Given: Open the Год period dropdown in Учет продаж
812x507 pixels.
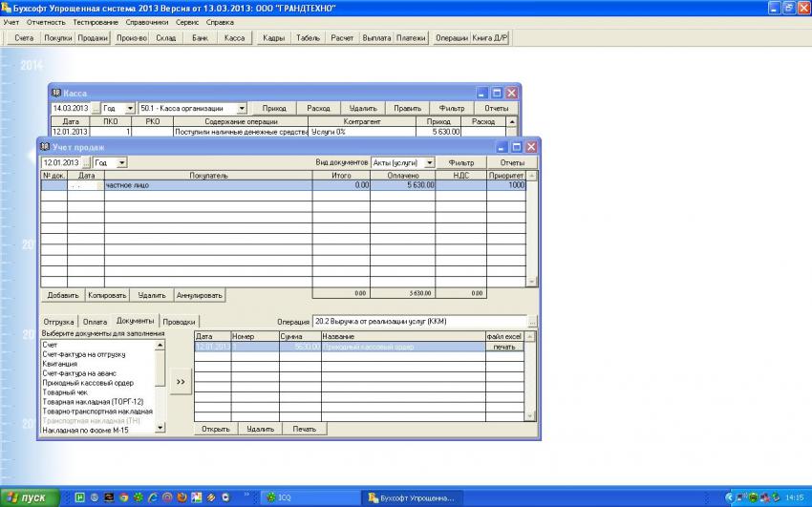Looking at the screenshot, I should pyautogui.click(x=121, y=163).
